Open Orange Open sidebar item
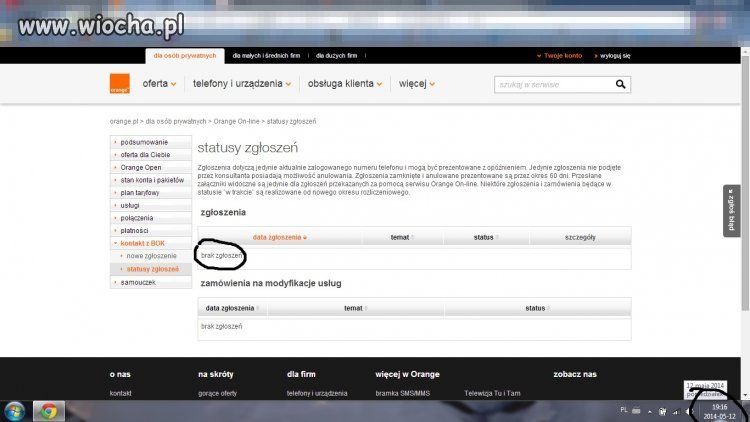 click(x=141, y=167)
